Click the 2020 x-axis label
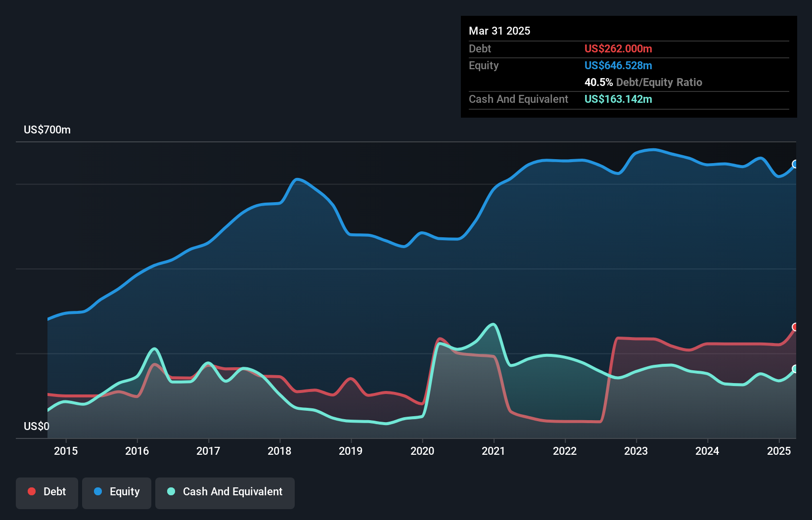This screenshot has width=812, height=520. coord(422,451)
